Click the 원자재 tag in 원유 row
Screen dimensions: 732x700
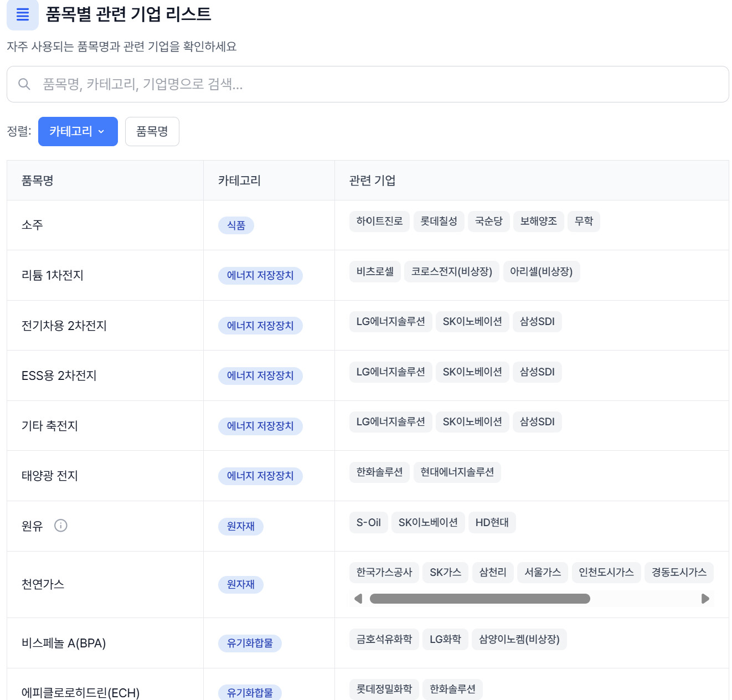pos(241,527)
